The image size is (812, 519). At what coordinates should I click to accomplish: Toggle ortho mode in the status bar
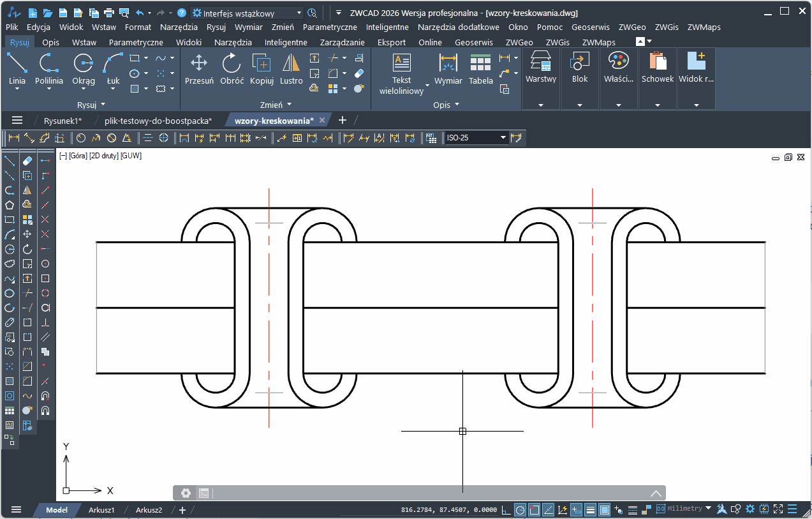click(506, 509)
